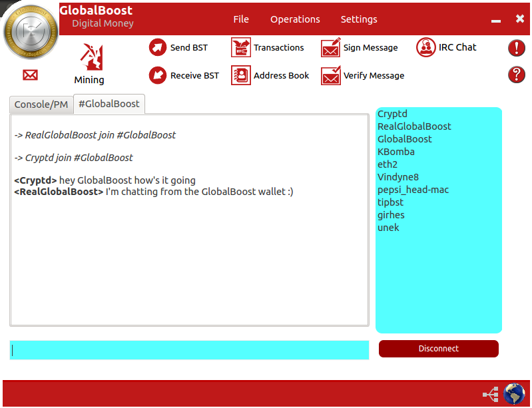Click the GlobalBoost title text
532x408 pixels.
[96, 11]
